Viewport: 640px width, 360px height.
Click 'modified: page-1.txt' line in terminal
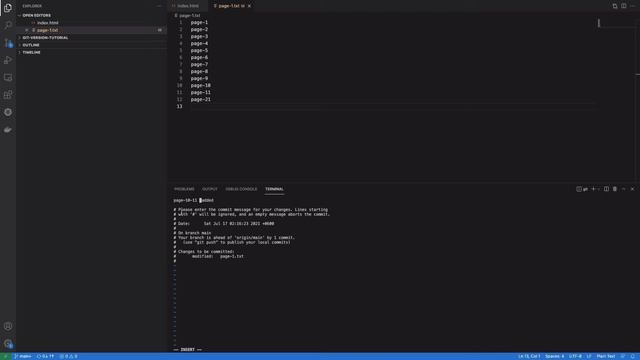[x=218, y=256]
